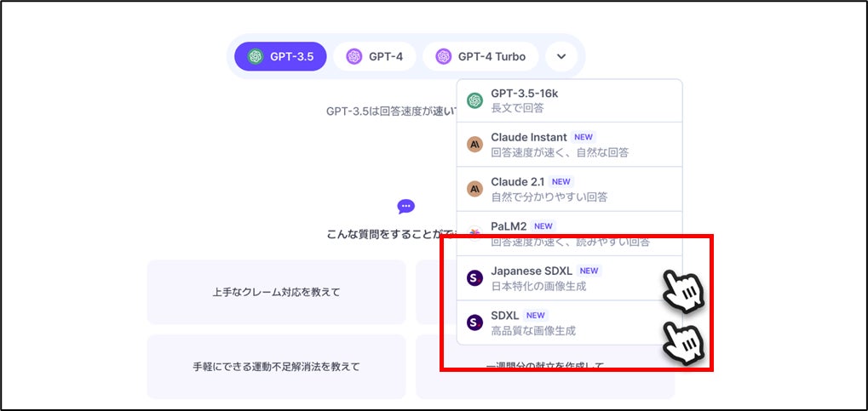Click the Stability icon beside Japanese SDXL
Image resolution: width=868 pixels, height=411 pixels.
tap(475, 278)
